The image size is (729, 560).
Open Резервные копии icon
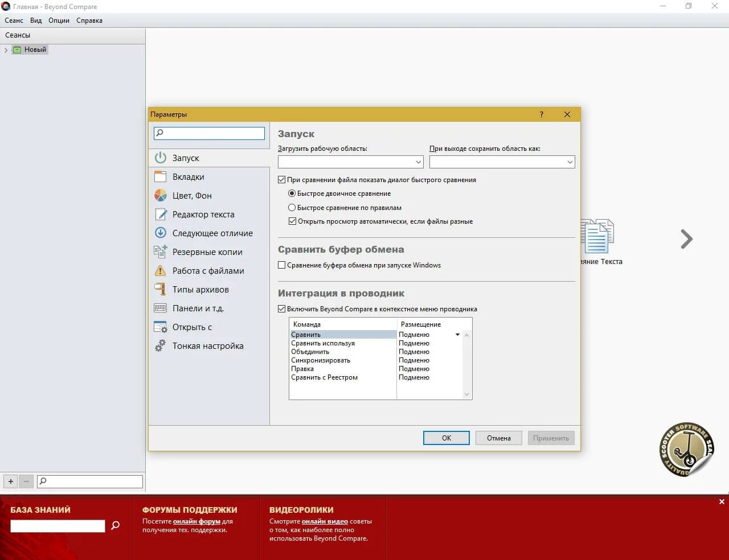161,252
